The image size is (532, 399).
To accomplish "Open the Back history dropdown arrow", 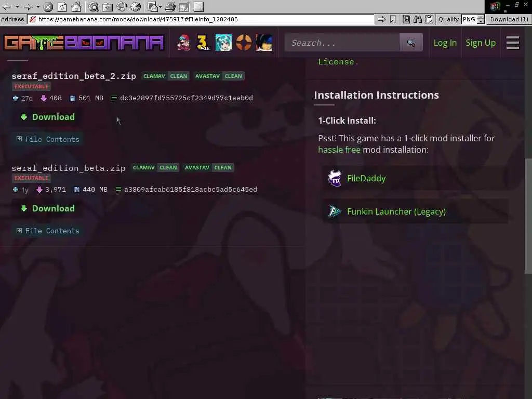I will click(x=17, y=6).
